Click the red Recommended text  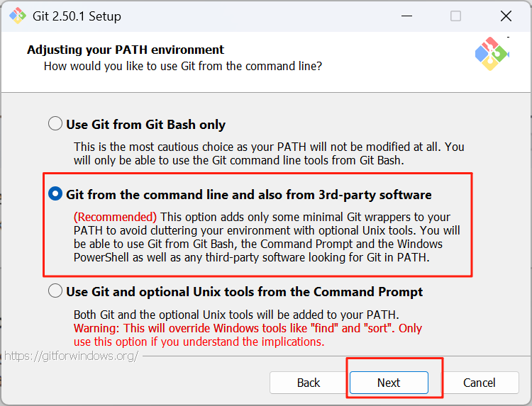pyautogui.click(x=116, y=217)
